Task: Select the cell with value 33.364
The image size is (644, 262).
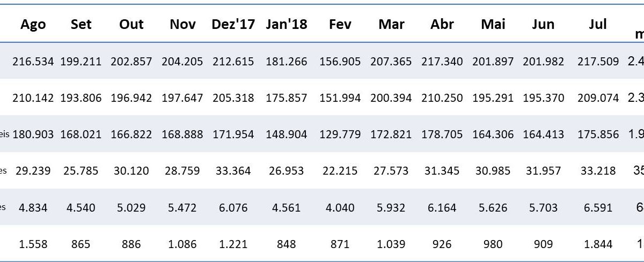Action: pyautogui.click(x=233, y=171)
